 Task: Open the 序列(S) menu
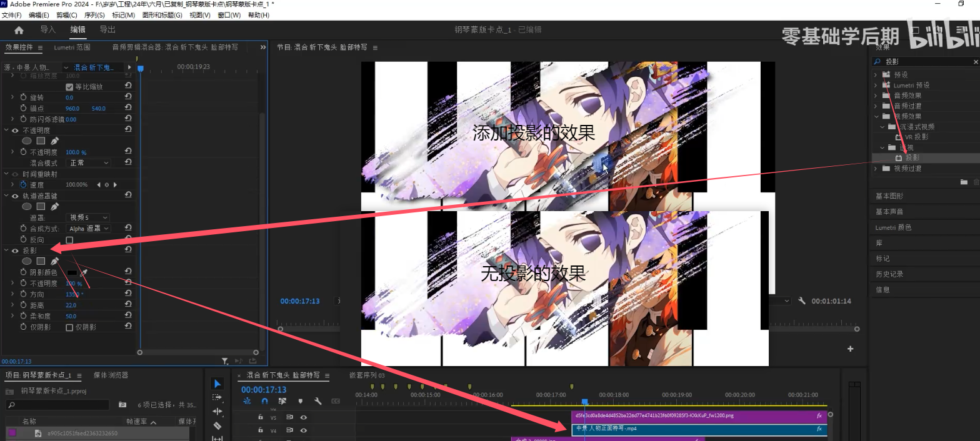click(x=94, y=15)
